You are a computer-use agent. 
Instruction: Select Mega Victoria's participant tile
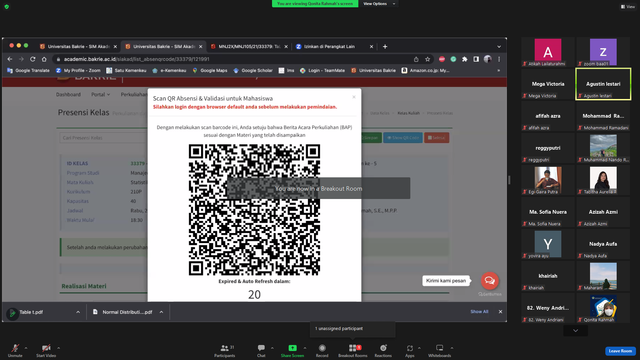pyautogui.click(x=548, y=84)
